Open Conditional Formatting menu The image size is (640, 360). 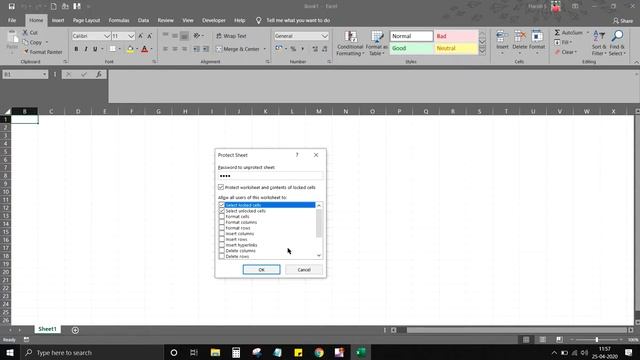[350, 43]
